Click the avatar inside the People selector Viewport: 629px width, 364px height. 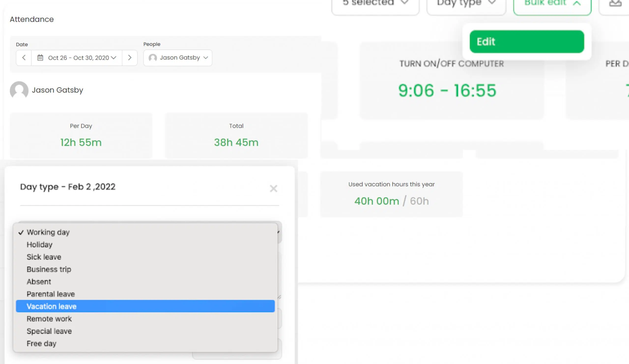pos(153,58)
